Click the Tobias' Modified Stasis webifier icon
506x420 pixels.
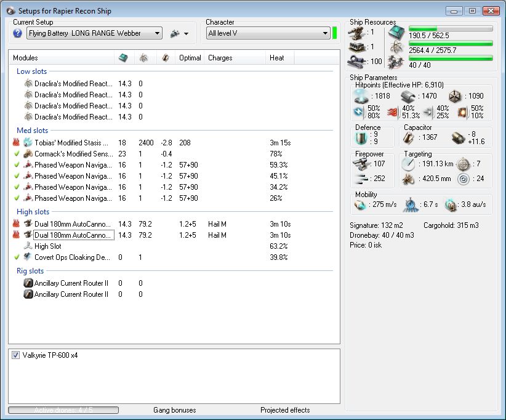point(28,142)
